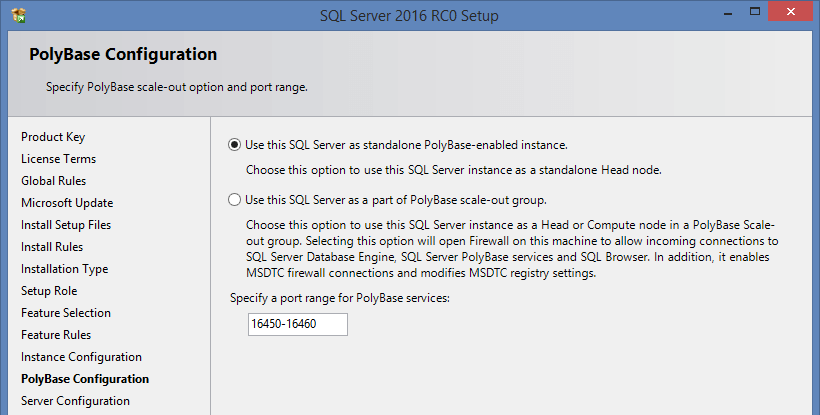Viewport: 820px width, 415px height.
Task: Go to the Server Configuration step
Action: [75, 401]
